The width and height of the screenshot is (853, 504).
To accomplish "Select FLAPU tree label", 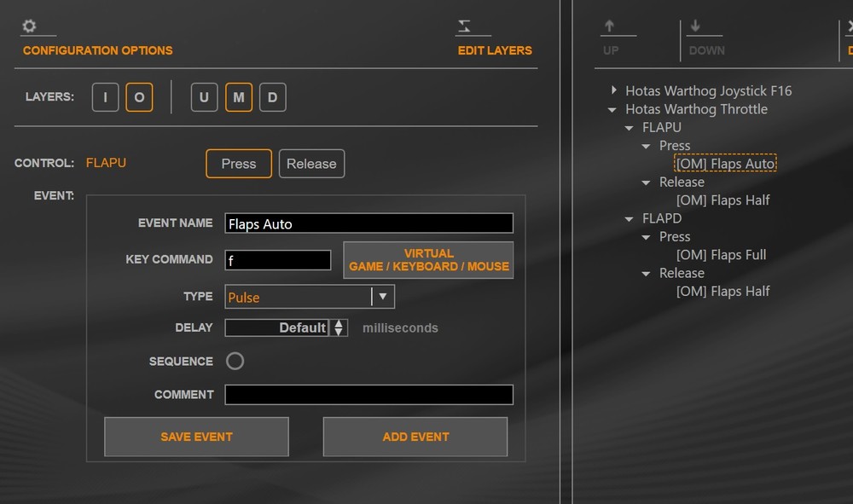I will click(x=662, y=127).
